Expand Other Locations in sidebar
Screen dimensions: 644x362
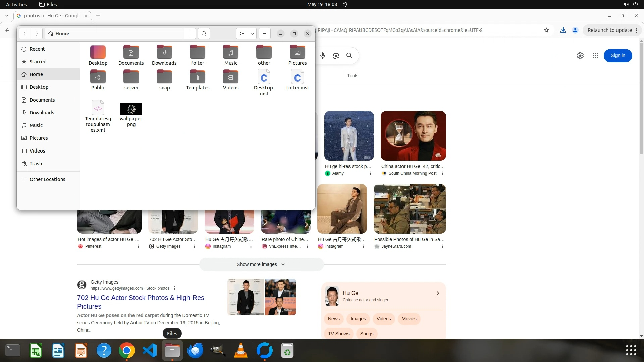pos(47,179)
